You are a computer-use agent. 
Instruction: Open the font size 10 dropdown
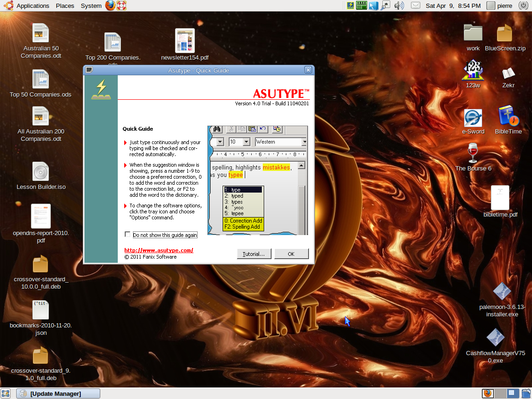[x=246, y=141]
